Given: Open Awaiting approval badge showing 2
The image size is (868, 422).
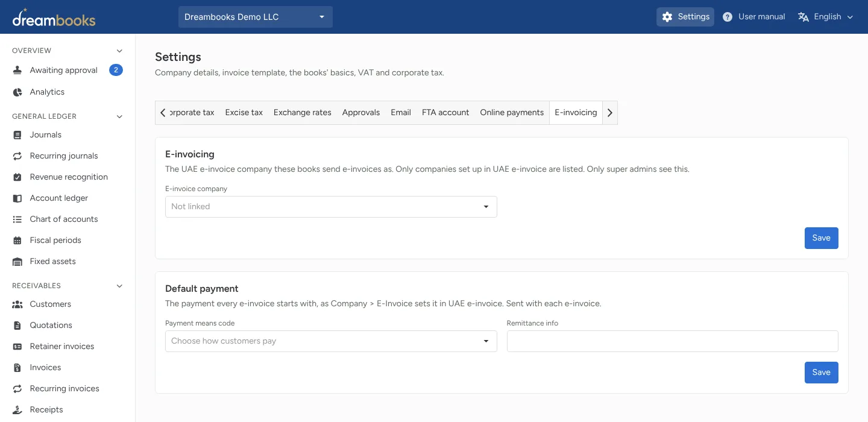Looking at the screenshot, I should [116, 71].
